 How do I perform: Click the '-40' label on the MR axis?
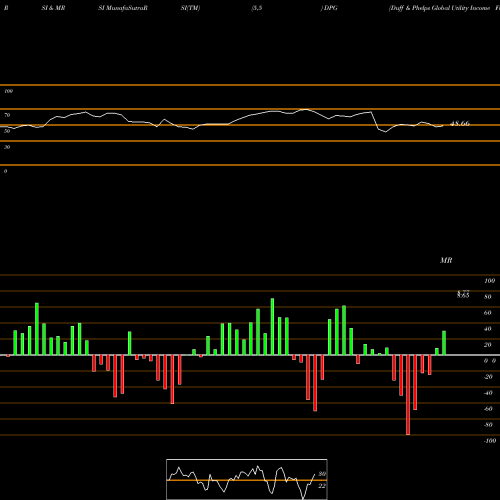[x=488, y=393]
